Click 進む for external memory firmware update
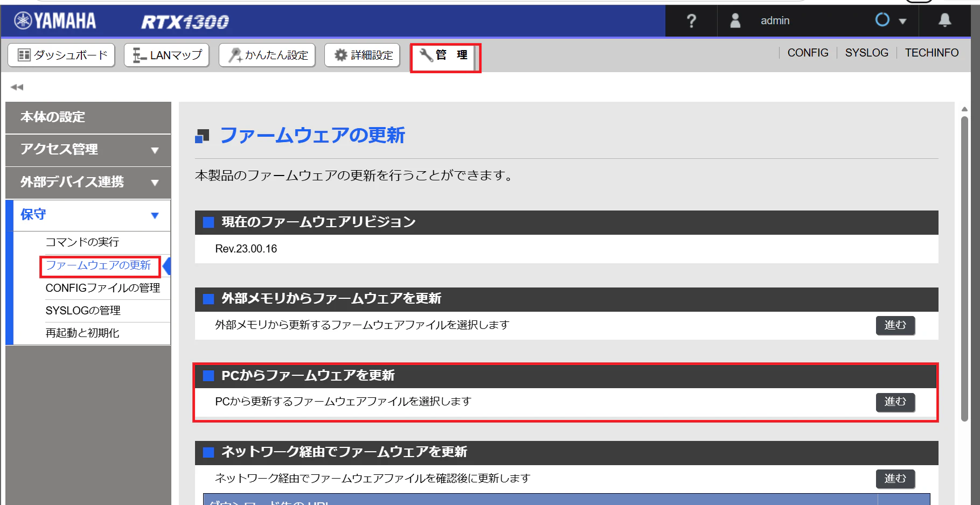The height and width of the screenshot is (505, 980). [895, 325]
